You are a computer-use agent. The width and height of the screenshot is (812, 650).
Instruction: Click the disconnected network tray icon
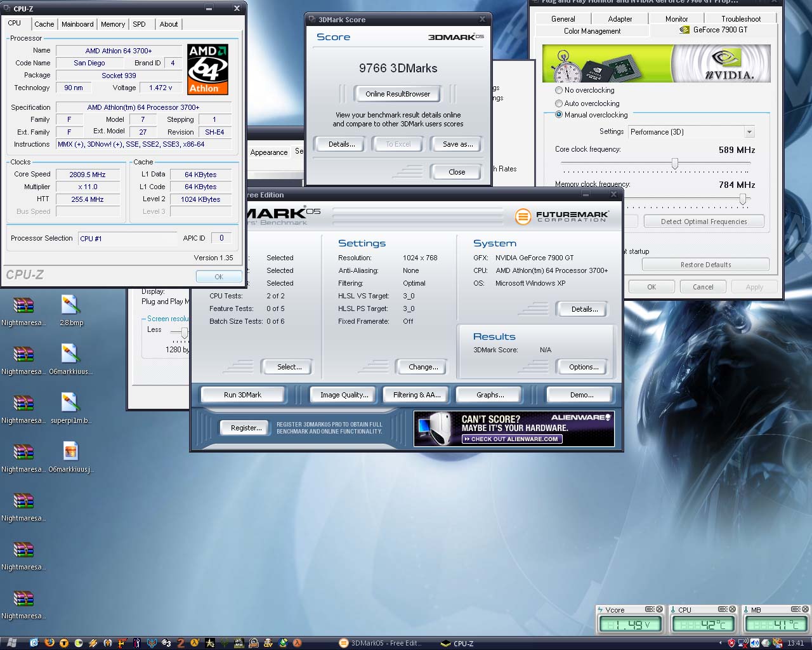[743, 643]
